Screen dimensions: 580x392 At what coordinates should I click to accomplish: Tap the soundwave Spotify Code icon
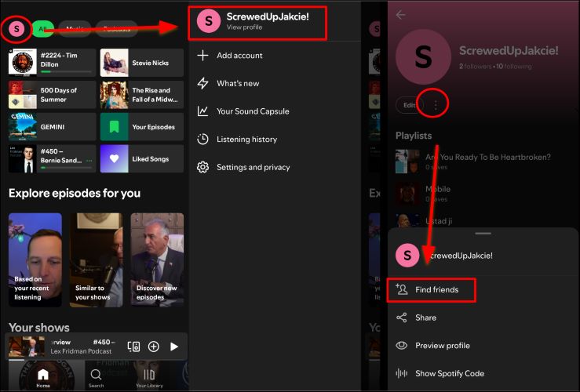tap(401, 373)
